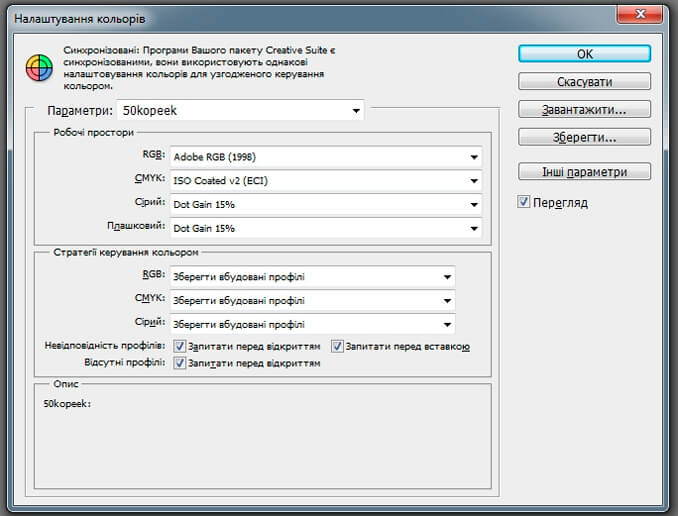Viewport: 678px width, 516px height.
Task: Click the Скасувати cancel button
Action: [585, 81]
